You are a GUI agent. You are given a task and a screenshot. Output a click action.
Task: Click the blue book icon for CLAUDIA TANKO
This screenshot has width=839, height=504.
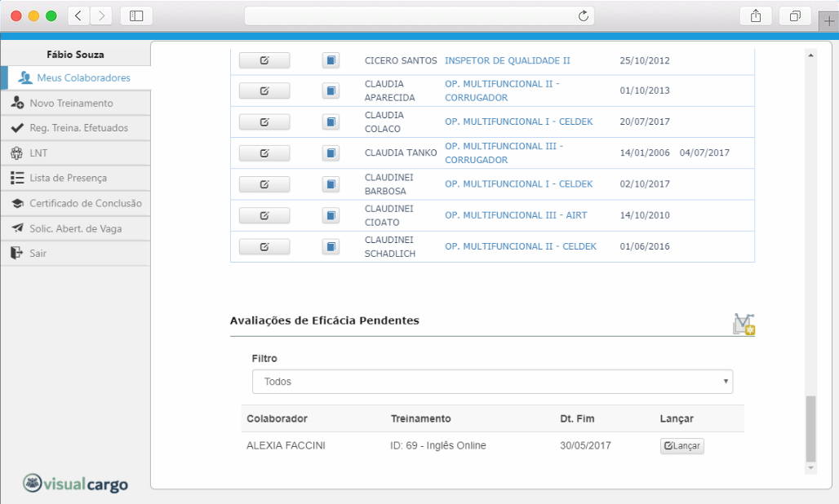(x=331, y=153)
